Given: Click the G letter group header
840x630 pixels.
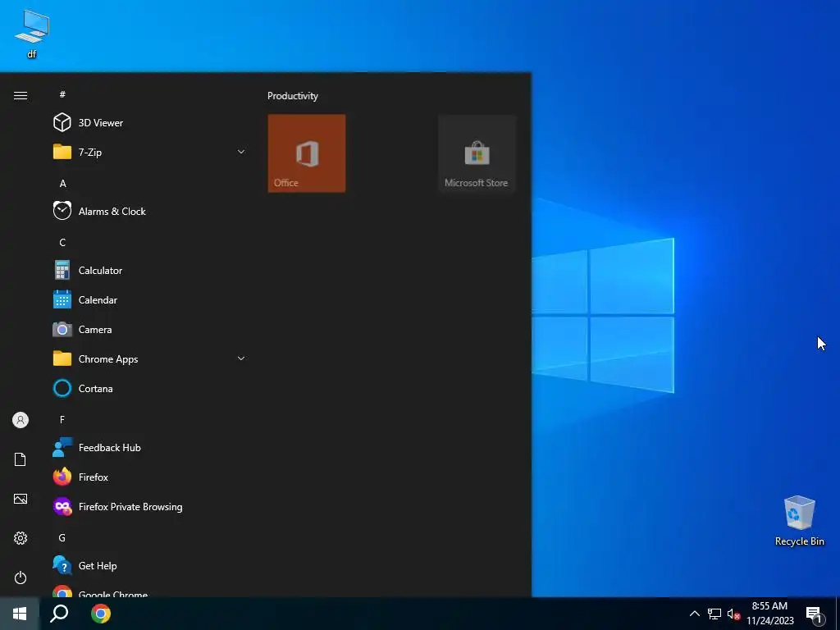Looking at the screenshot, I should (62, 538).
